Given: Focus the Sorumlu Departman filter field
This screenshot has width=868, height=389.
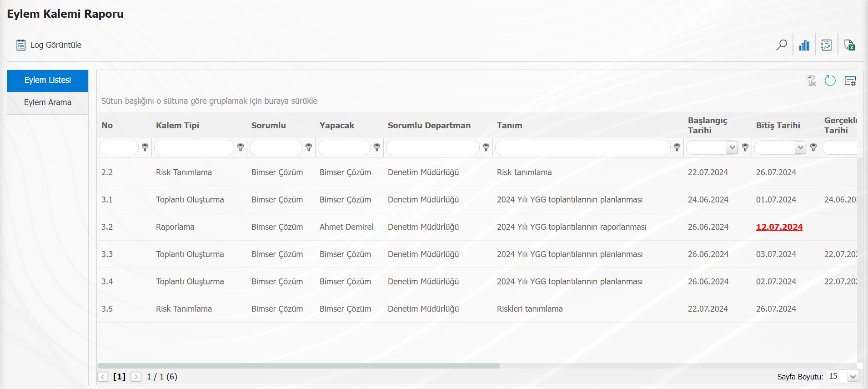Looking at the screenshot, I should point(433,147).
